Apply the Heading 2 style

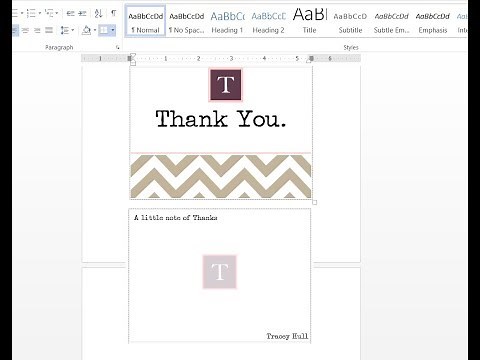(x=268, y=21)
